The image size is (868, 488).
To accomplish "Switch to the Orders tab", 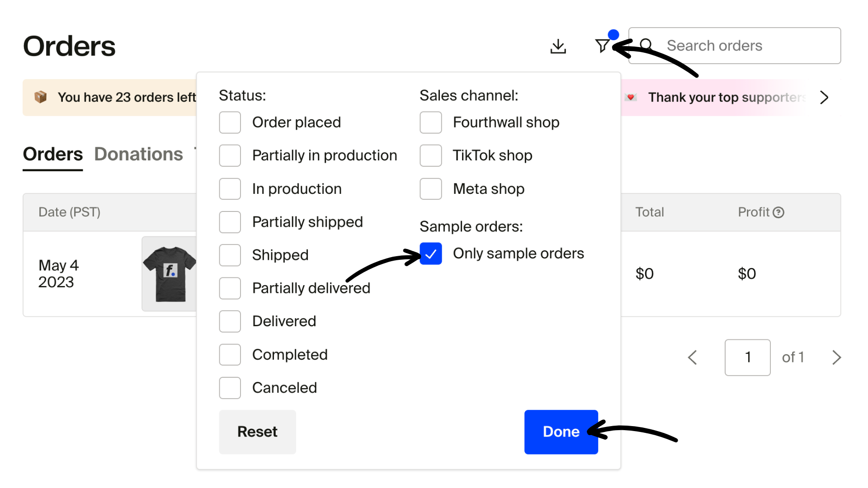I will point(53,155).
